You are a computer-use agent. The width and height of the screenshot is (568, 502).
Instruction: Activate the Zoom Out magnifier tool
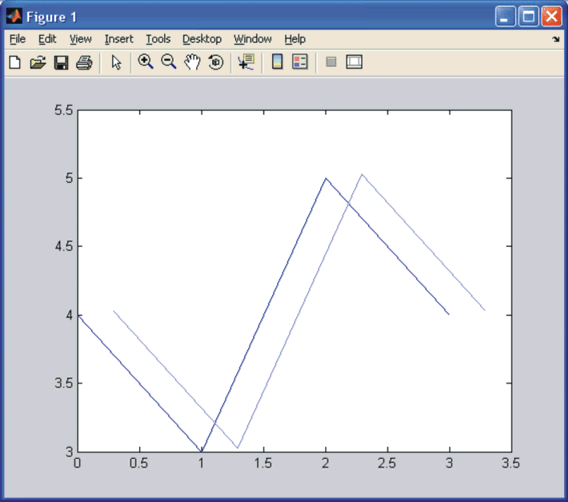(168, 62)
